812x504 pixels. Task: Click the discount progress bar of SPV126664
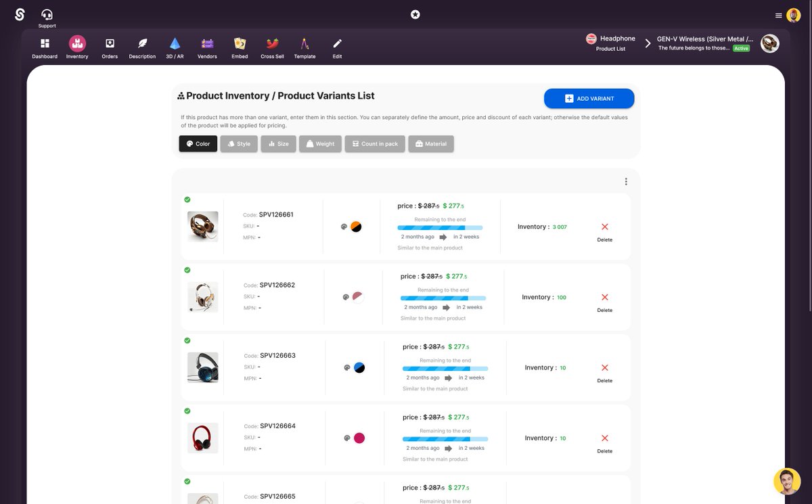tap(445, 439)
